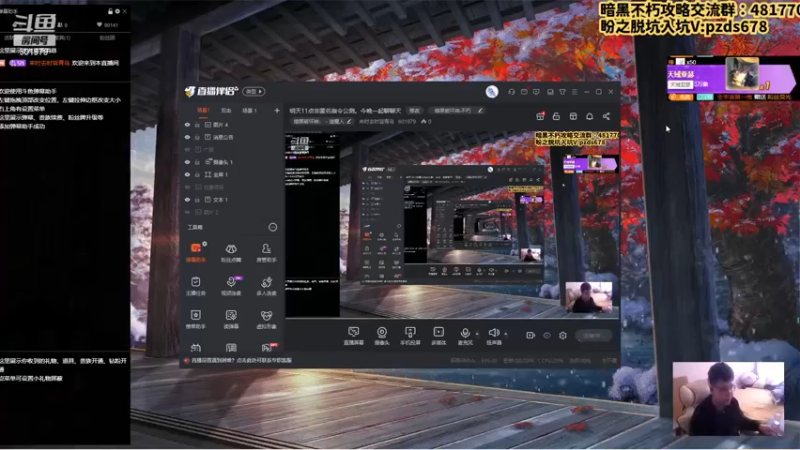Switch to the 场景 1 tab
The width and height of the screenshot is (800, 450).
click(249, 110)
